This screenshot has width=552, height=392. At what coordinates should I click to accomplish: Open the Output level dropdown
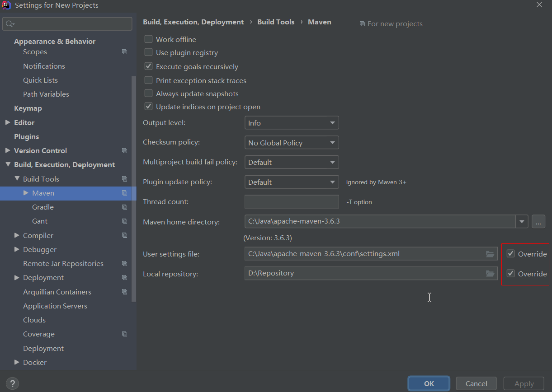tap(292, 123)
